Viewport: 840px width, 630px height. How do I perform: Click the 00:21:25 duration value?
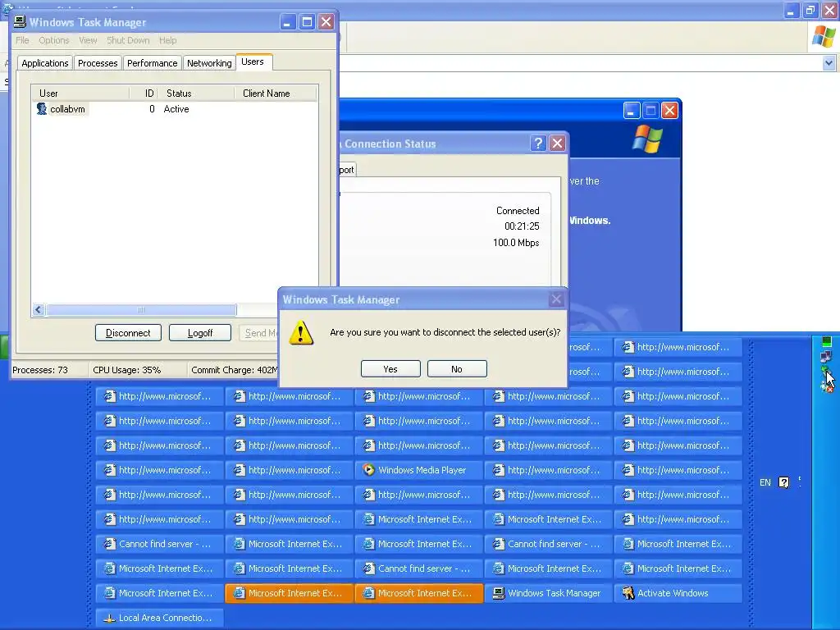522,226
